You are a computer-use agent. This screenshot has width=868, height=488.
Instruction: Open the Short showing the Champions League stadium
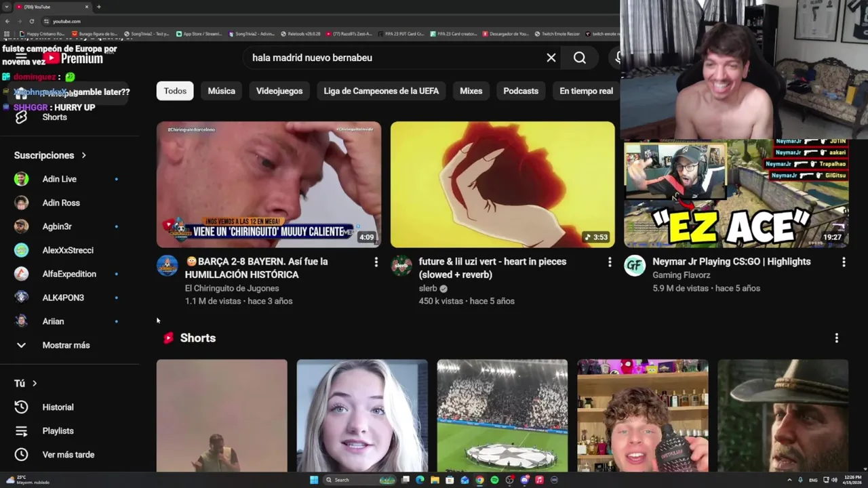pyautogui.click(x=502, y=415)
